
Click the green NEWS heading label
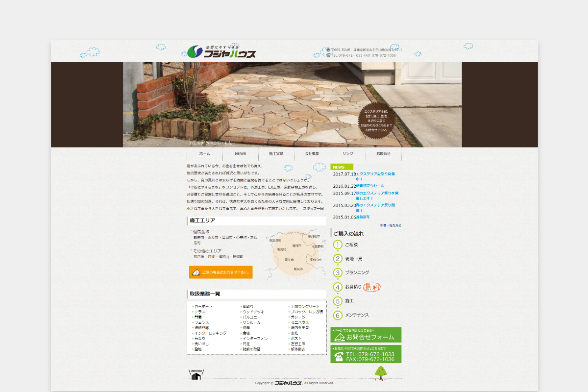click(x=342, y=167)
